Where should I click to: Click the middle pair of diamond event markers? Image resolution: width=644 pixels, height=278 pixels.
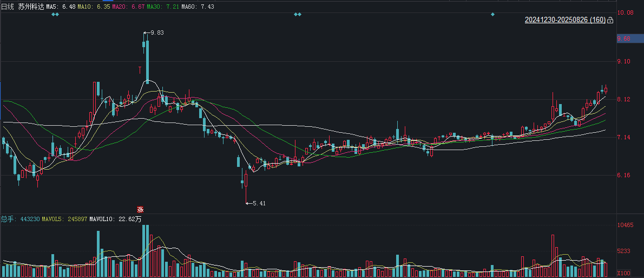tap(297, 15)
